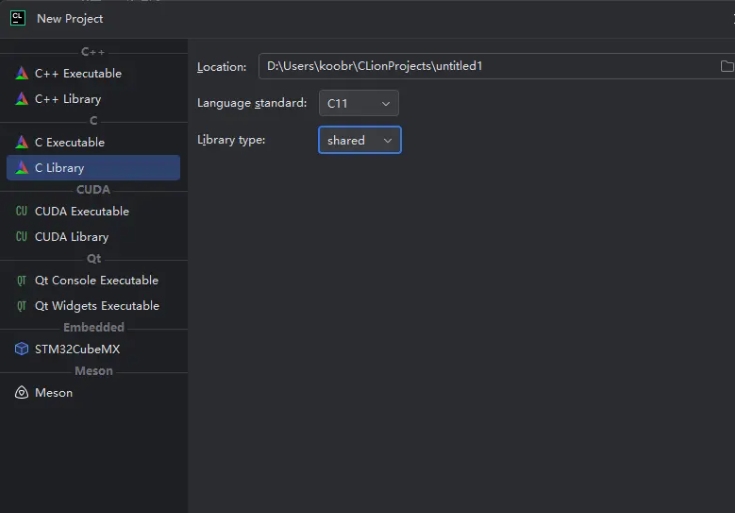This screenshot has height=513, width=735.
Task: Click the C++ Executable project icon
Action: tap(22, 73)
